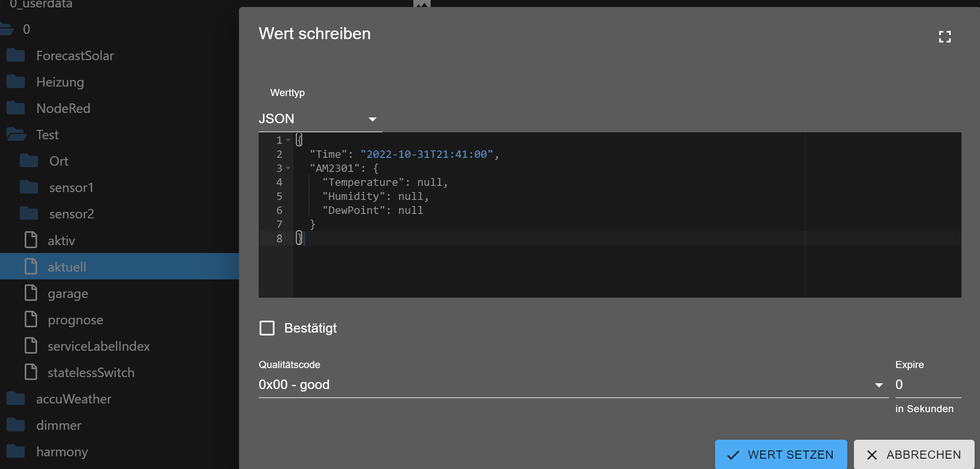Select the Test tree entry
The height and width of the screenshot is (469, 980).
pos(47,135)
